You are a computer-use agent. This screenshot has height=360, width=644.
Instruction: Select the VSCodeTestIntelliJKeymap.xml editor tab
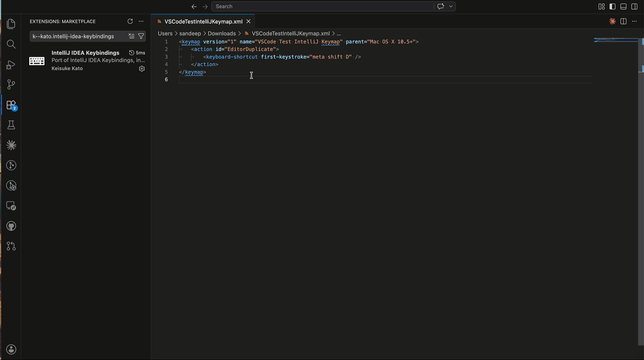[204, 22]
